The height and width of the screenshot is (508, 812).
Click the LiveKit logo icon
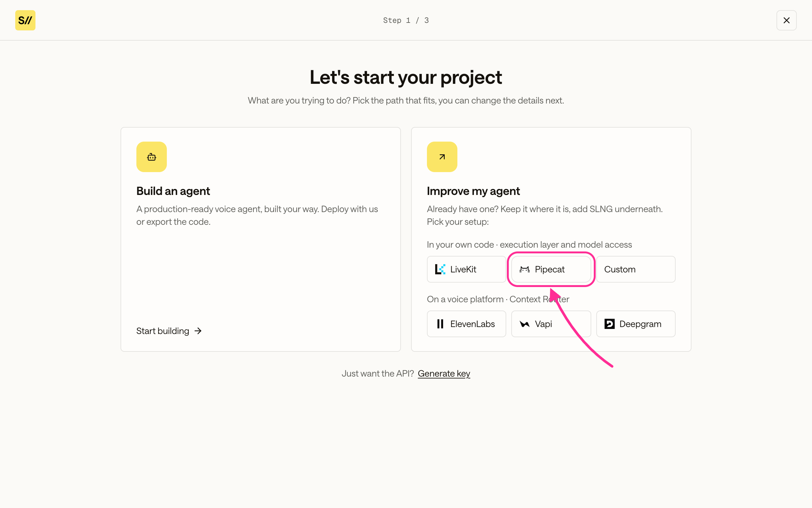[x=440, y=269]
